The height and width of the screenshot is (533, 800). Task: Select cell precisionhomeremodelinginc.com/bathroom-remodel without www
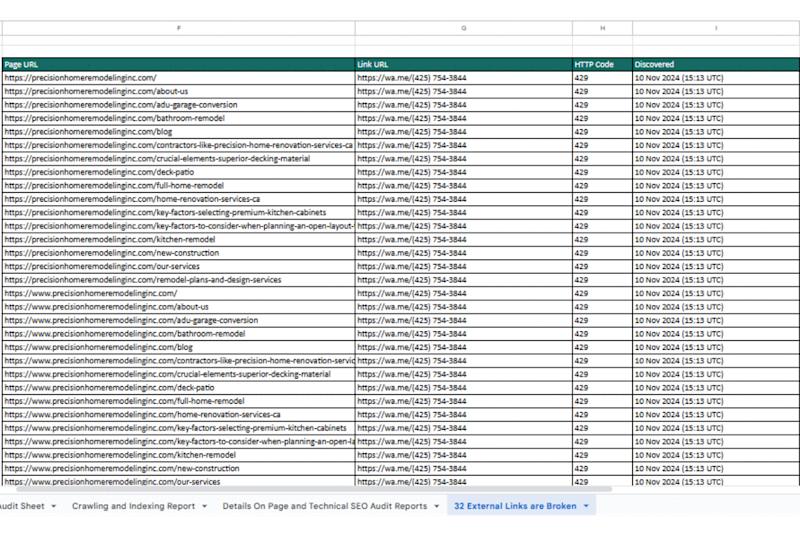pos(179,118)
